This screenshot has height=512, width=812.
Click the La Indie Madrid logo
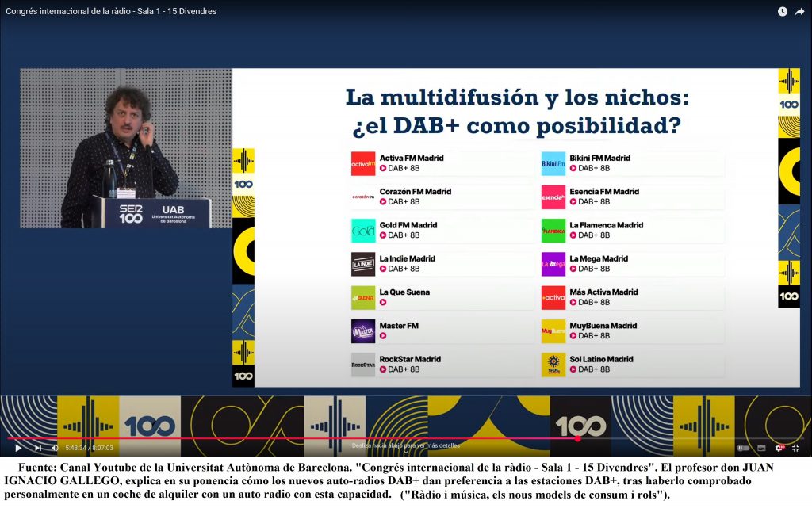(363, 264)
